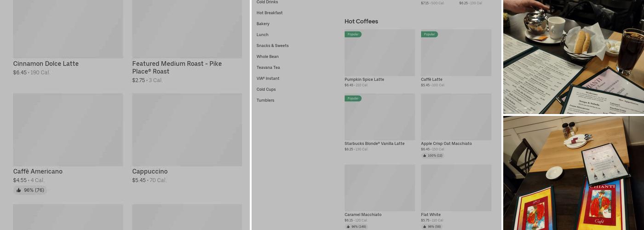Select the Caramel Macchiato item name
The height and width of the screenshot is (230, 644).
coord(363,215)
